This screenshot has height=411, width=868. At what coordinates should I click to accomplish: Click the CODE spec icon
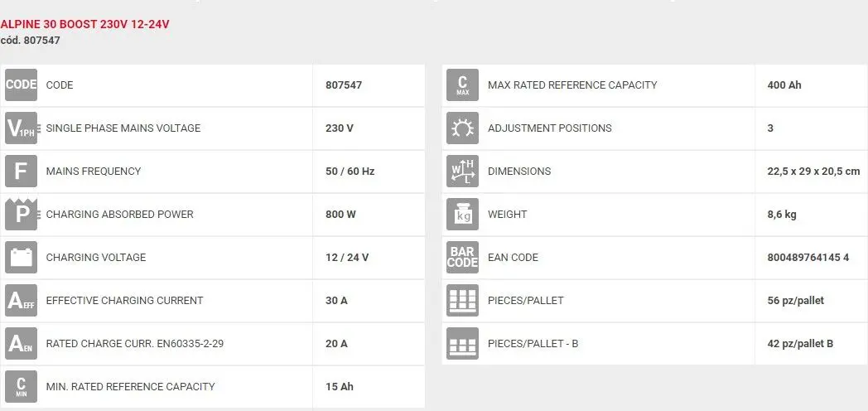[x=22, y=85]
